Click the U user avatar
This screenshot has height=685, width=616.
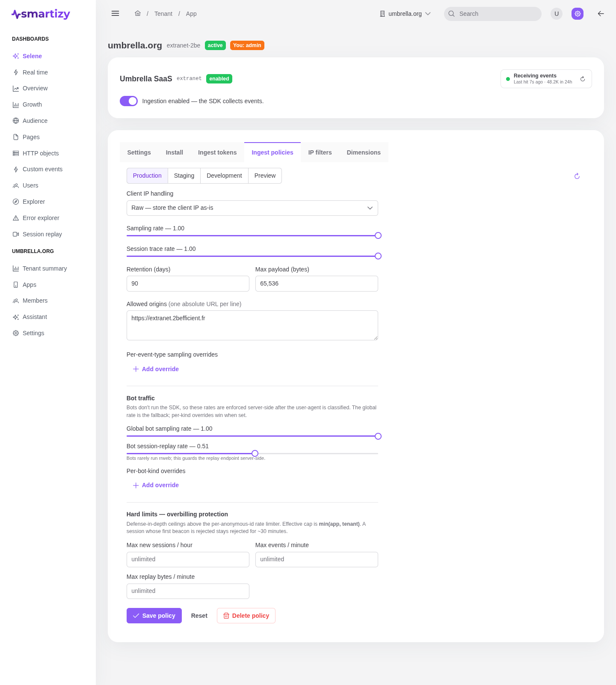point(557,14)
